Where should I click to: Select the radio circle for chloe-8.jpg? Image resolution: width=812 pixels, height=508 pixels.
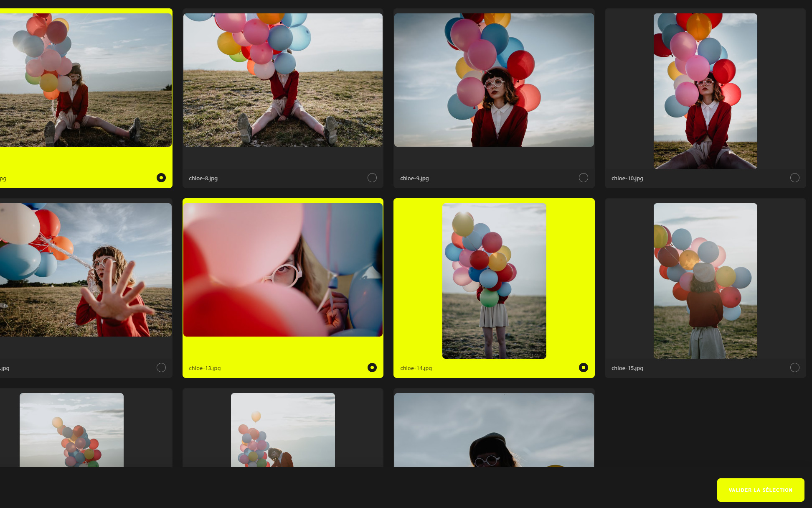[372, 178]
